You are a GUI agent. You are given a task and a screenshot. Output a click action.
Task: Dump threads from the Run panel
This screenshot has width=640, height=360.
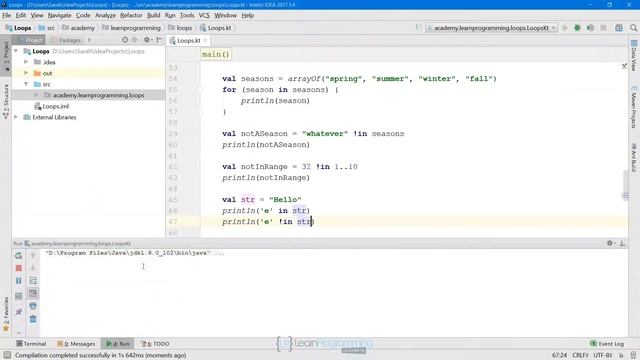click(18, 296)
